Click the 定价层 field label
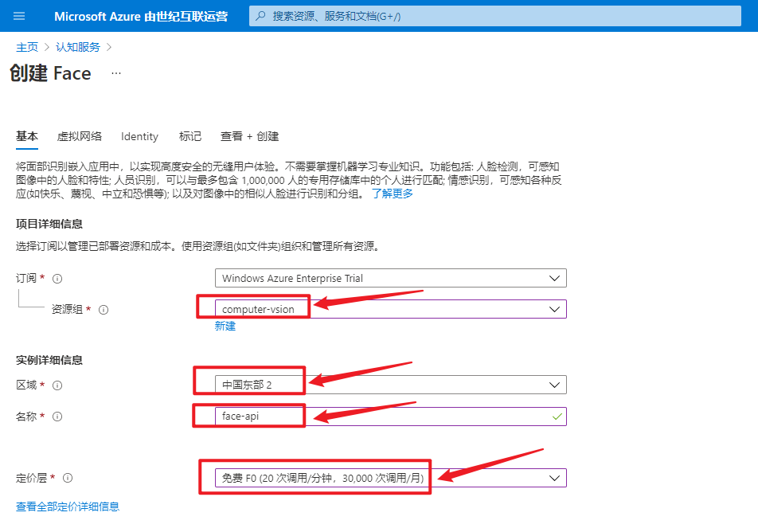The width and height of the screenshot is (758, 532). (x=31, y=478)
